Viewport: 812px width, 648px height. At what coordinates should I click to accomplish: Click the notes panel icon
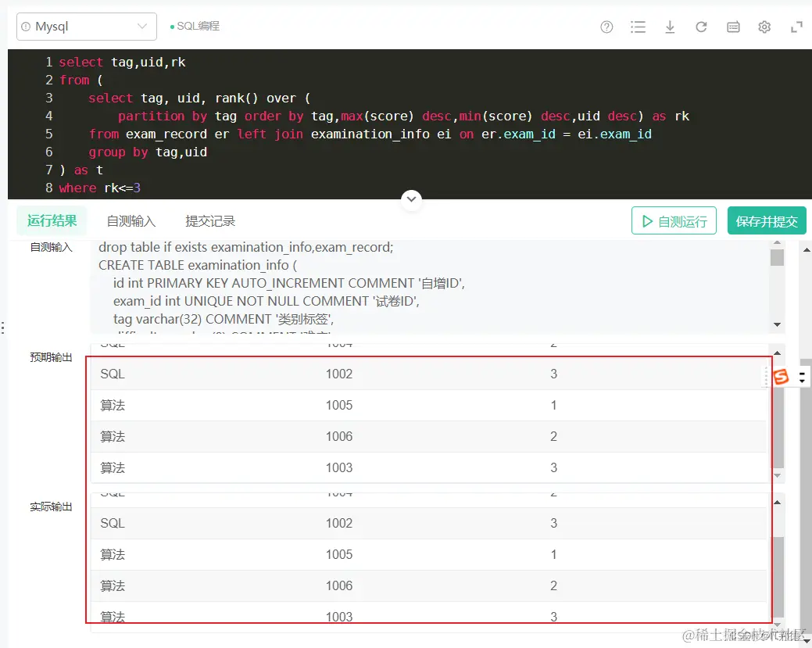[733, 27]
